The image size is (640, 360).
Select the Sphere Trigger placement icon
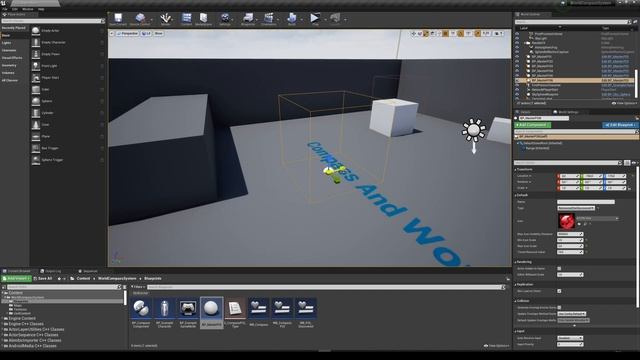pos(36,160)
